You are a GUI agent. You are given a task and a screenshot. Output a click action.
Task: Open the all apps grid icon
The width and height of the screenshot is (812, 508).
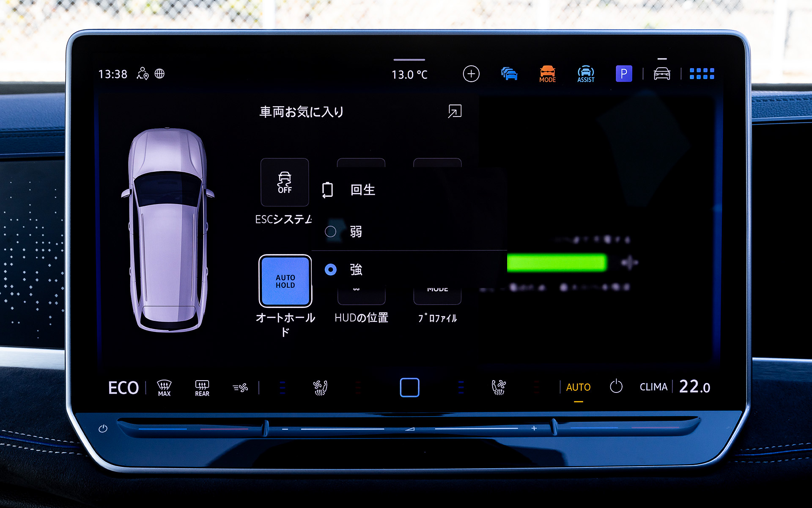tap(702, 74)
